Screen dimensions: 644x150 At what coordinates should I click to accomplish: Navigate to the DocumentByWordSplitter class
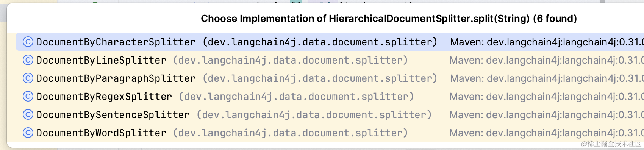click(x=102, y=133)
